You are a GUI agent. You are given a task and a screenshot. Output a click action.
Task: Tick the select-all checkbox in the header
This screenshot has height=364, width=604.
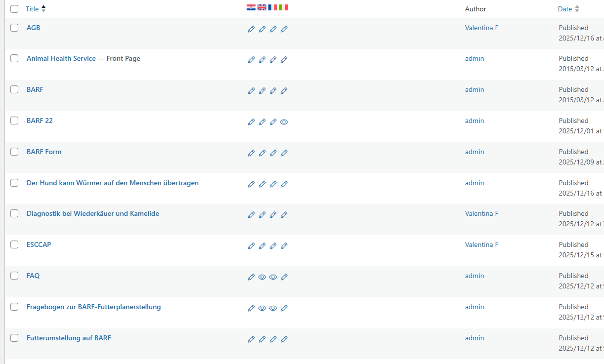point(14,9)
